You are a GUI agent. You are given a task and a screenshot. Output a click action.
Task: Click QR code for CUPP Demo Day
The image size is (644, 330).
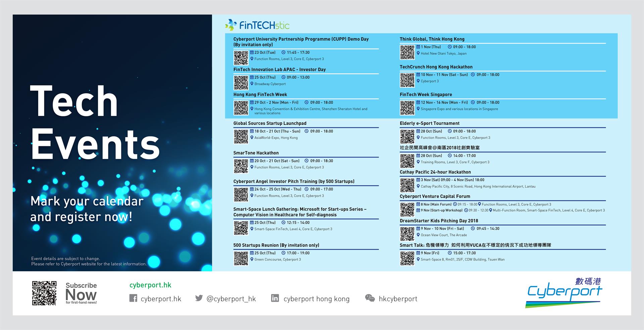[241, 58]
